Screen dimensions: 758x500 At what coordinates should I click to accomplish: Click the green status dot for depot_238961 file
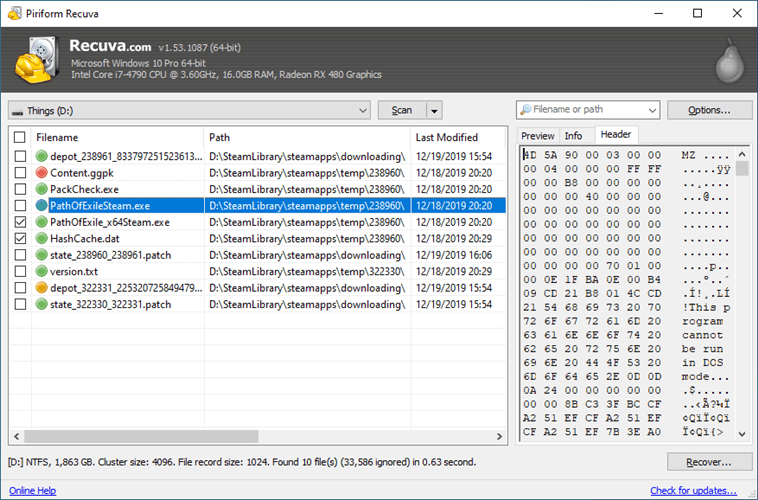[x=42, y=156]
